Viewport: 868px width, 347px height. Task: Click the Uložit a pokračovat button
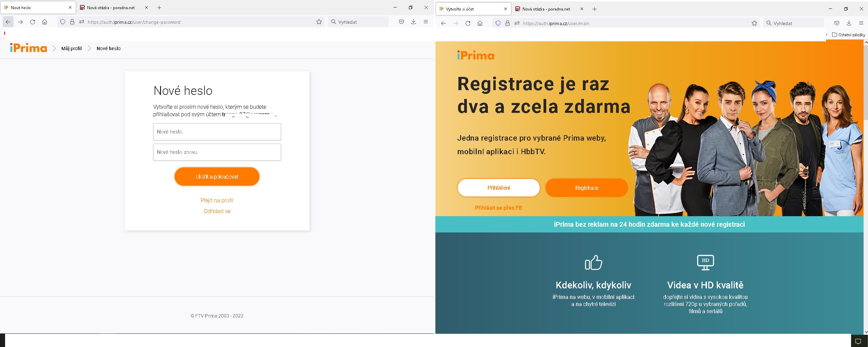pyautogui.click(x=217, y=177)
